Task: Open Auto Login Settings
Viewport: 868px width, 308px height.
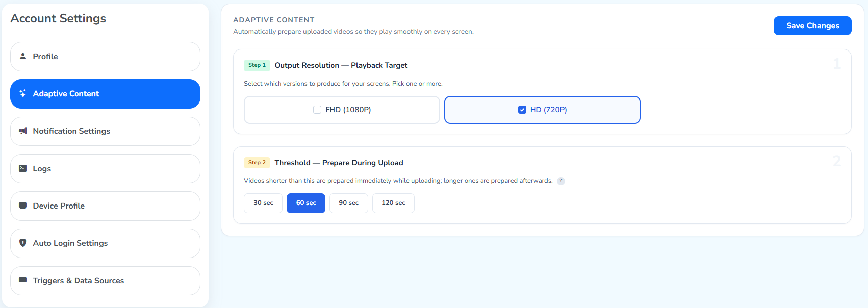Action: pos(105,243)
